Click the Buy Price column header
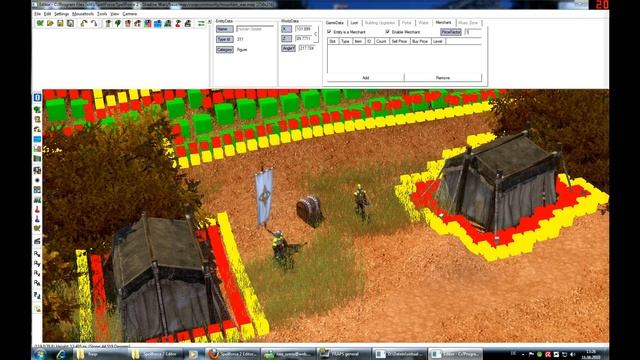The width and height of the screenshot is (640, 360). click(420, 41)
